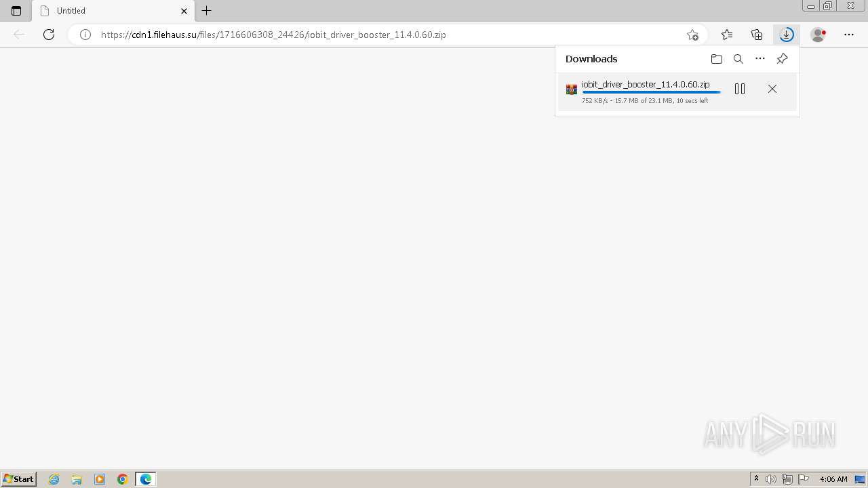This screenshot has height=488, width=868.
Task: Launch Google Chrome from taskbar
Action: tap(123, 479)
